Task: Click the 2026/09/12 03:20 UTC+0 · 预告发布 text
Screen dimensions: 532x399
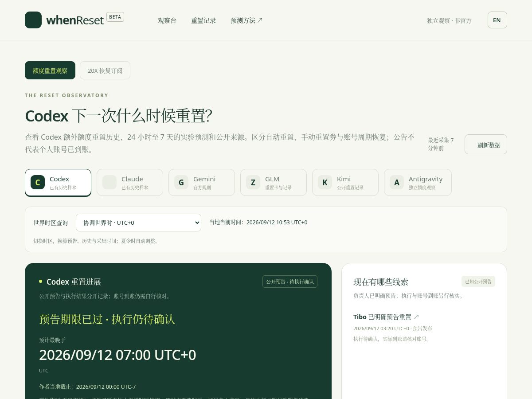Action: click(x=393, y=329)
